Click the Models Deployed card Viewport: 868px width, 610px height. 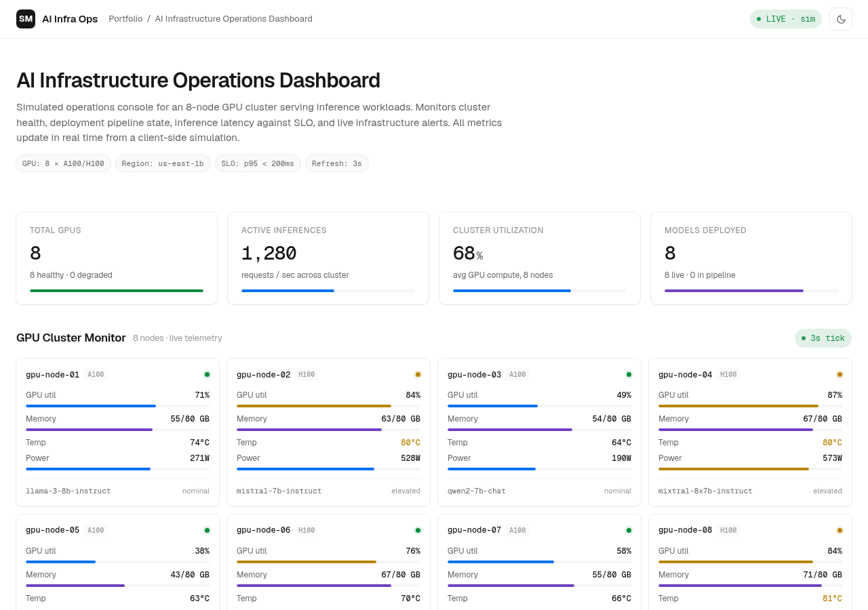coord(751,258)
